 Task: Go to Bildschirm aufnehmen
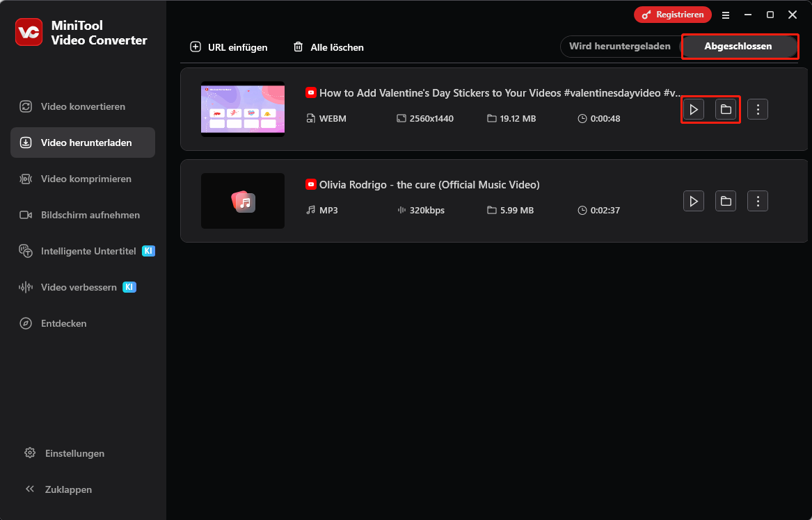click(83, 216)
